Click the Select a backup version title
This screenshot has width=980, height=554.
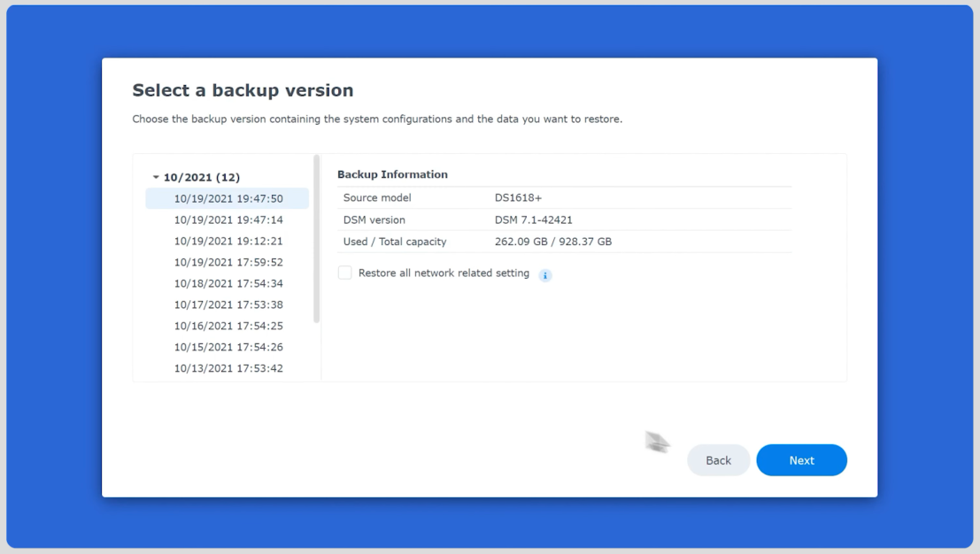pos(243,90)
